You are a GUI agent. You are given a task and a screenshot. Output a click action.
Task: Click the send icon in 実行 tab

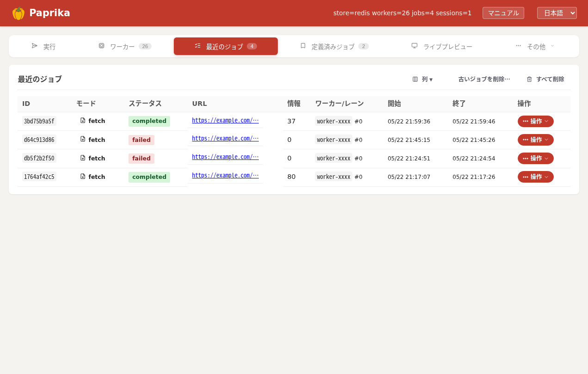point(35,46)
